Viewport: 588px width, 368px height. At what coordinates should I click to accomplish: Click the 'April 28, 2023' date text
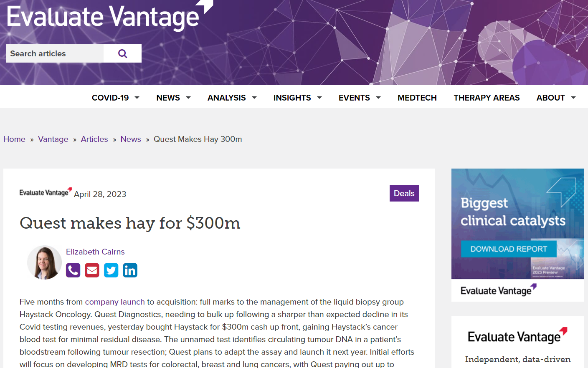click(x=100, y=194)
